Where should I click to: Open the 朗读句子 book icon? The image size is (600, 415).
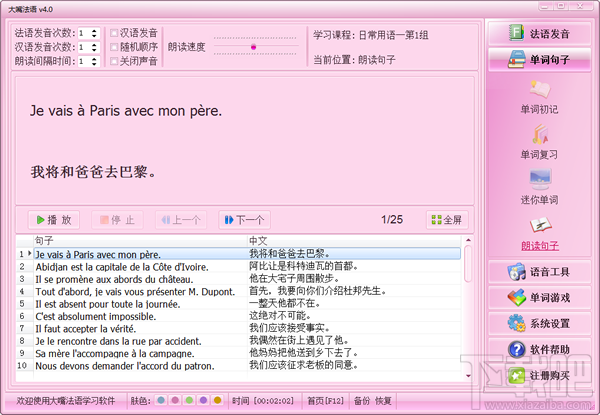[540, 225]
